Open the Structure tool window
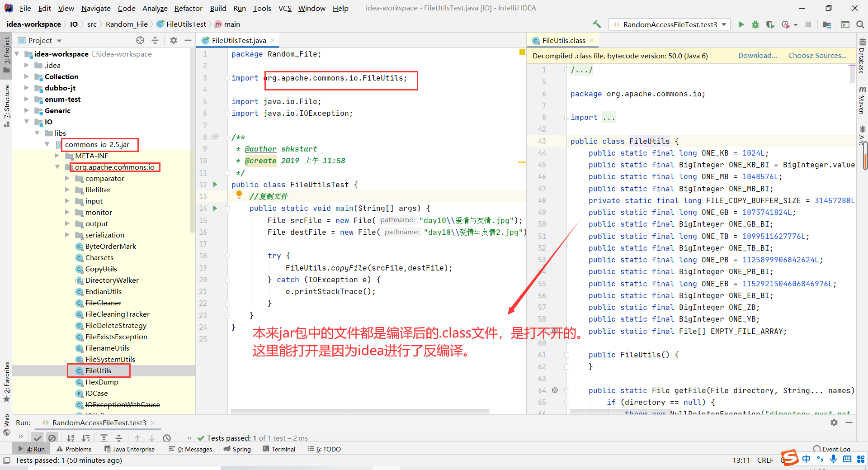 [x=7, y=105]
